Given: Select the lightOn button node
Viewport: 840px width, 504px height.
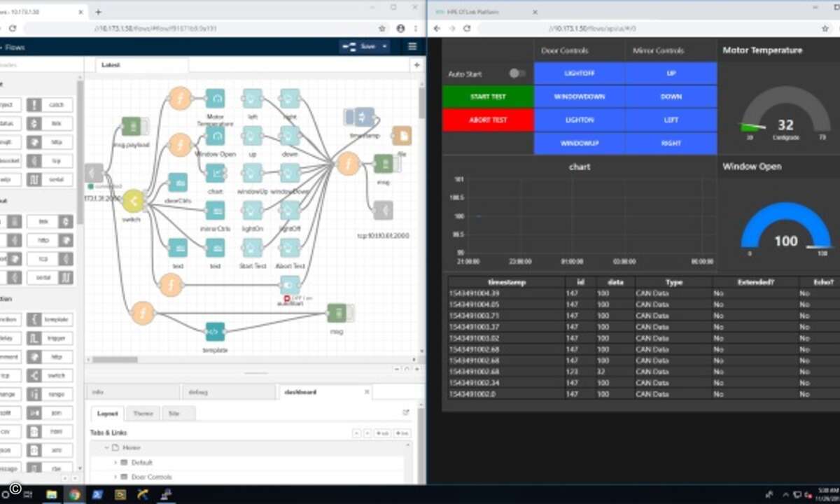Looking at the screenshot, I should coord(252,211).
